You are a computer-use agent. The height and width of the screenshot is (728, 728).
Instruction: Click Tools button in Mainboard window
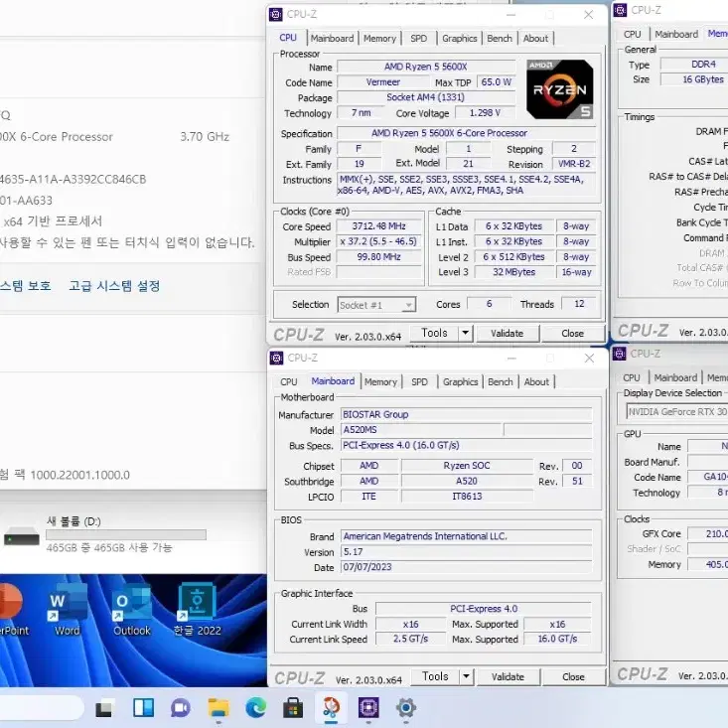(435, 676)
